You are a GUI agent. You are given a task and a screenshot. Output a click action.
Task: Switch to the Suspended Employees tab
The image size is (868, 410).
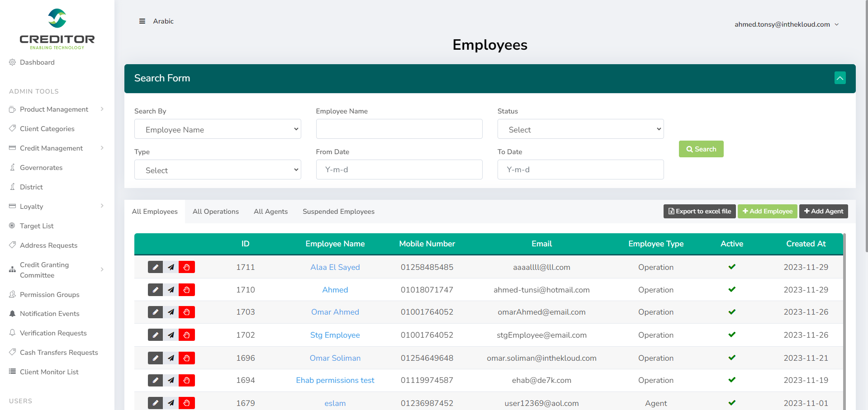tap(338, 212)
